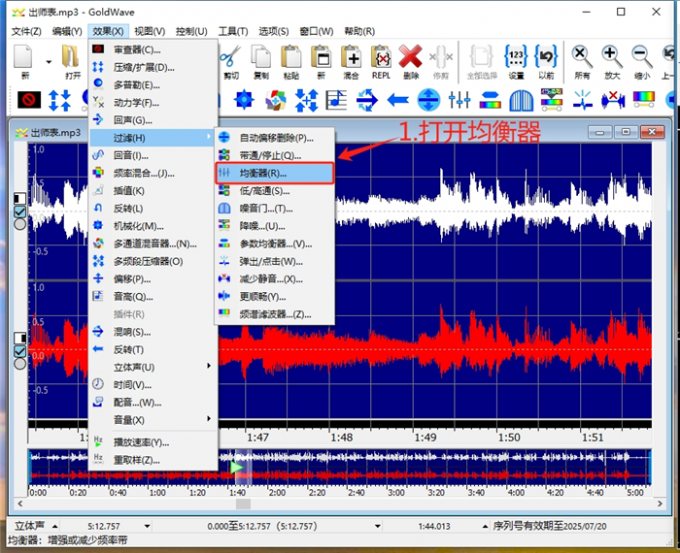The image size is (680, 553).
Task: Click the spectrum filter rainbow toolbar icon
Action: click(644, 99)
